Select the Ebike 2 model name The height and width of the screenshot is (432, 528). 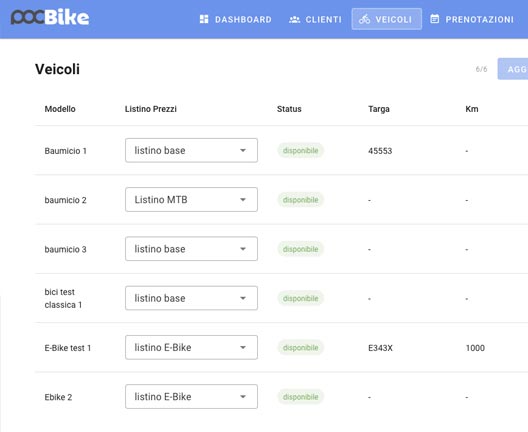[x=58, y=397]
